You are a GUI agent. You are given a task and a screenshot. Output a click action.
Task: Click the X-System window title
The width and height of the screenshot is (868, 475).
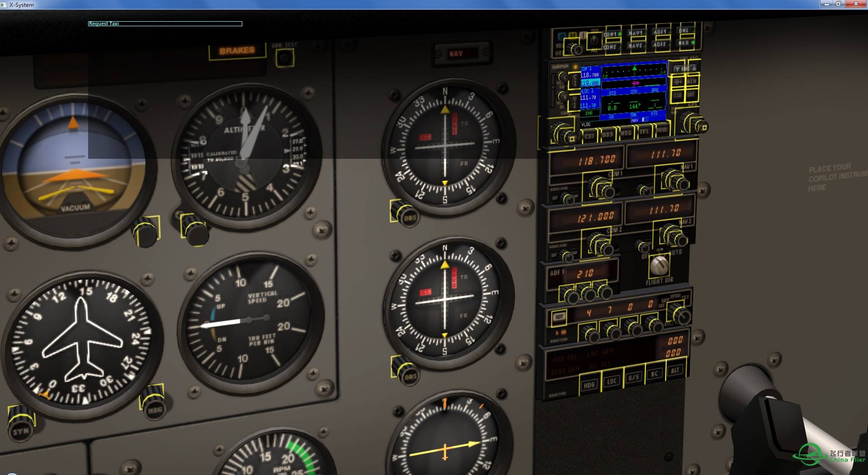21,5
